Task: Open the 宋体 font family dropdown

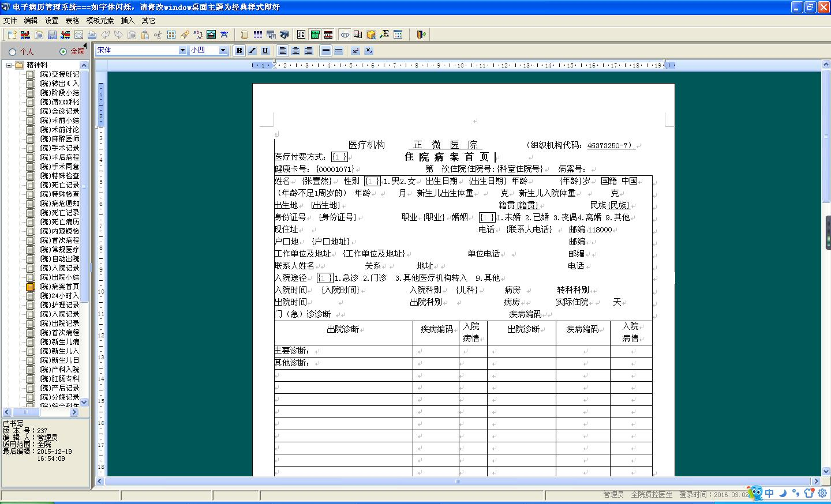Action: (x=182, y=50)
